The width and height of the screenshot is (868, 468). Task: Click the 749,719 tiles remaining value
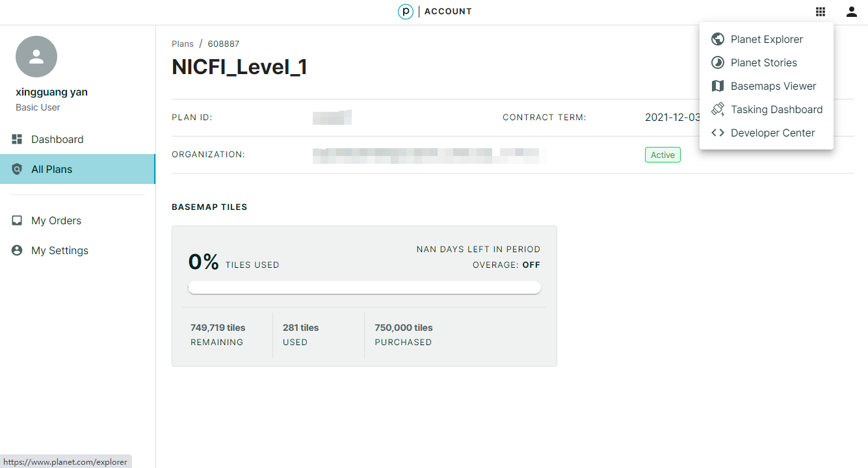pyautogui.click(x=218, y=328)
